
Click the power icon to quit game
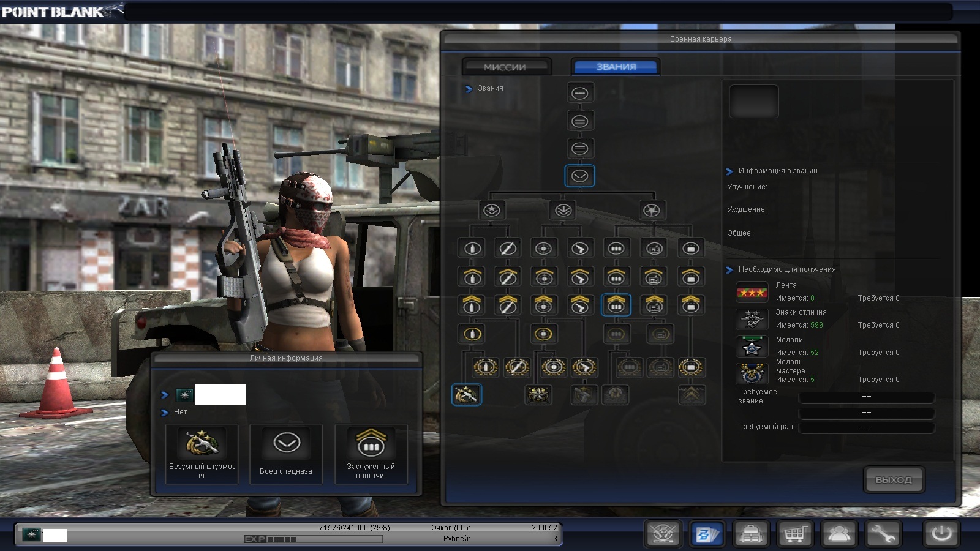tap(941, 534)
